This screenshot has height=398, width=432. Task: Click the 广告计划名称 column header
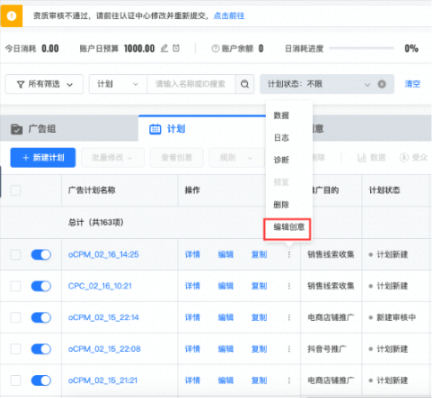coord(92,190)
